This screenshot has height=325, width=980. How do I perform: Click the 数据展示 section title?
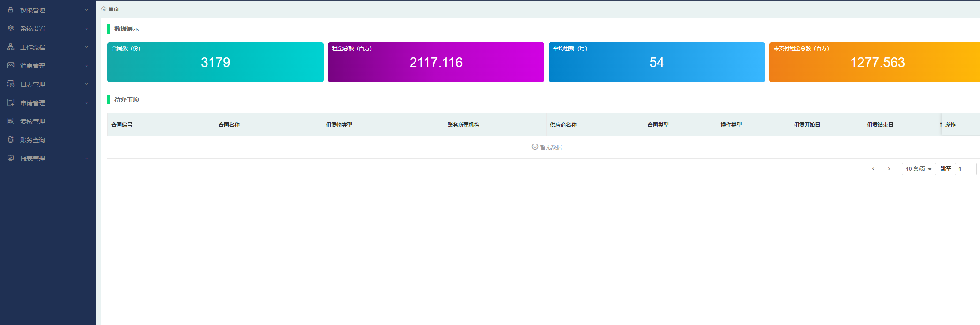(x=127, y=29)
